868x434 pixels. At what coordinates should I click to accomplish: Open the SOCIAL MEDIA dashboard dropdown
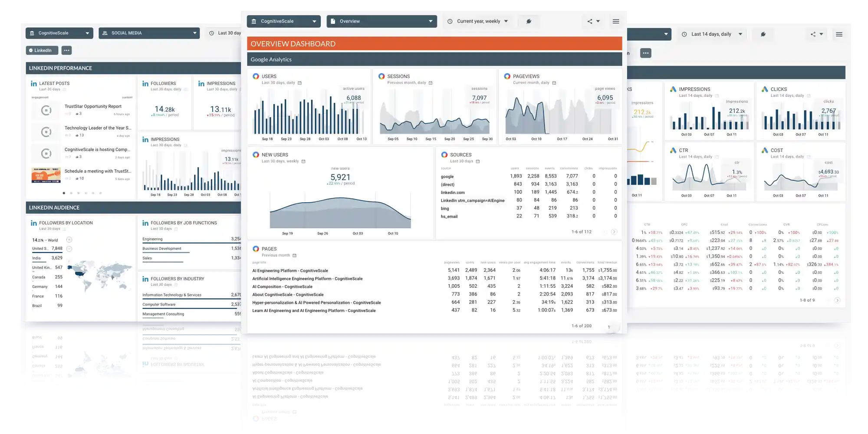coord(149,33)
